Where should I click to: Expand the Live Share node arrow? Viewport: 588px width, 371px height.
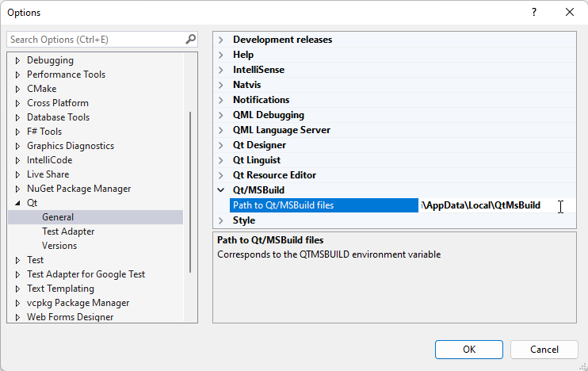[x=17, y=174]
